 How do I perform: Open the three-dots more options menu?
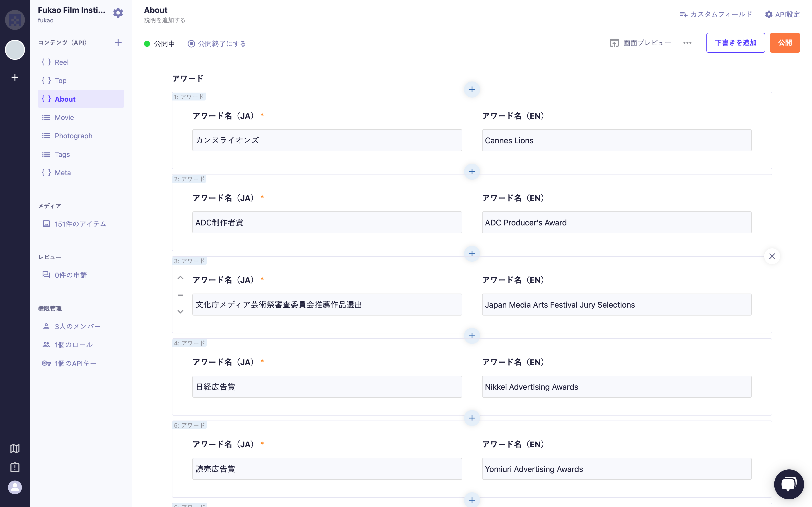(687, 43)
